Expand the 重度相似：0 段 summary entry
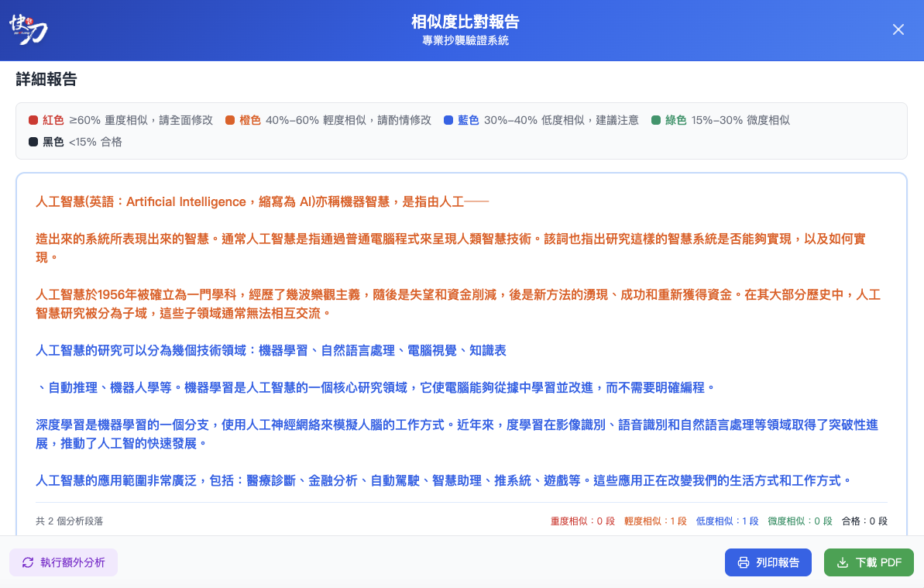Viewport: 924px width, 588px height. click(x=584, y=521)
